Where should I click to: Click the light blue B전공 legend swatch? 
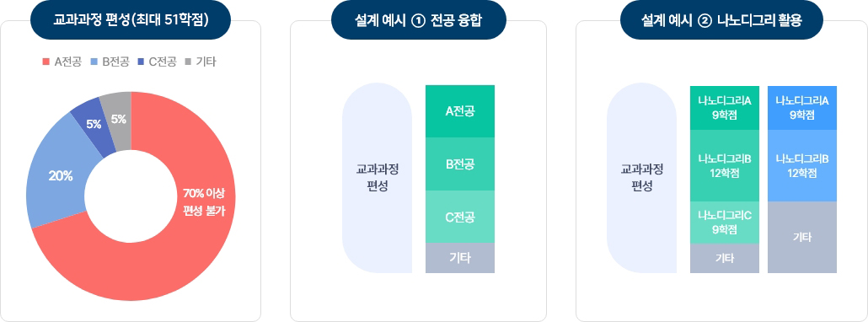(94, 62)
